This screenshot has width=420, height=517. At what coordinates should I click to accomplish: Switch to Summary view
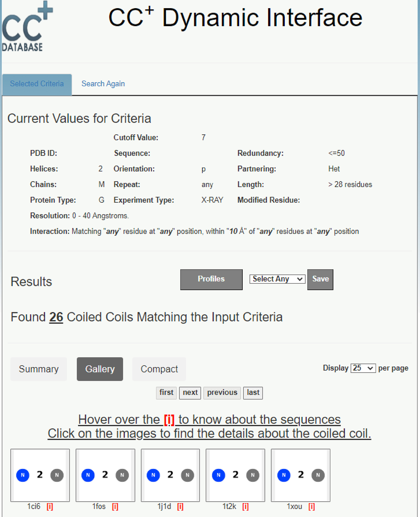pyautogui.click(x=39, y=369)
